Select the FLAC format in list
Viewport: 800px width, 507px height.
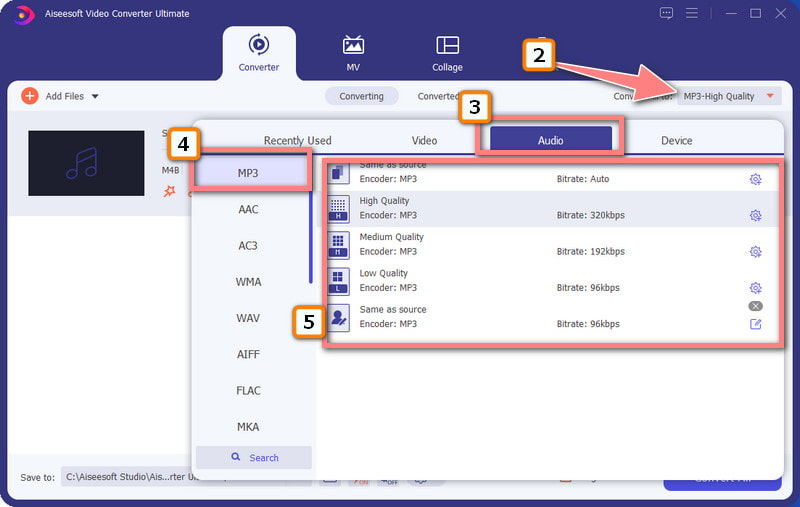pyautogui.click(x=248, y=391)
